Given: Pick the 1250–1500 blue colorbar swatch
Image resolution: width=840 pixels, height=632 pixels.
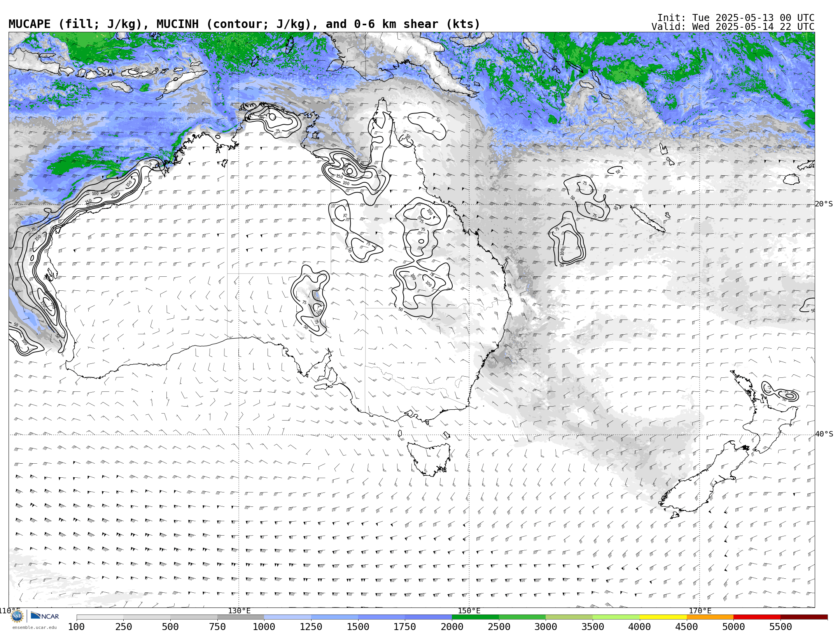Looking at the screenshot, I should 334,617.
